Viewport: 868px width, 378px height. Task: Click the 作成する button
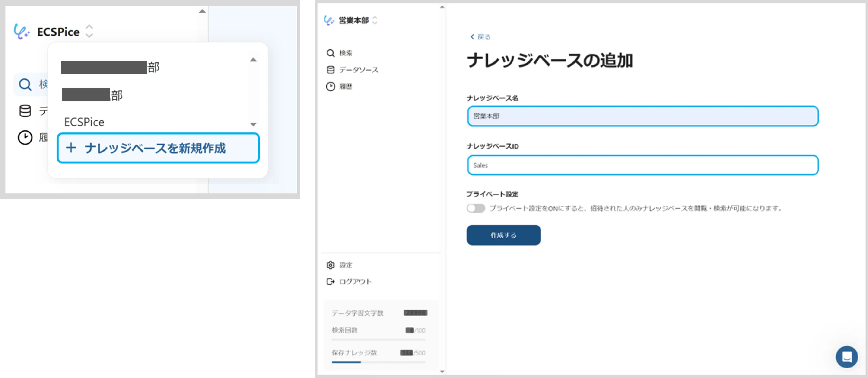coord(503,235)
